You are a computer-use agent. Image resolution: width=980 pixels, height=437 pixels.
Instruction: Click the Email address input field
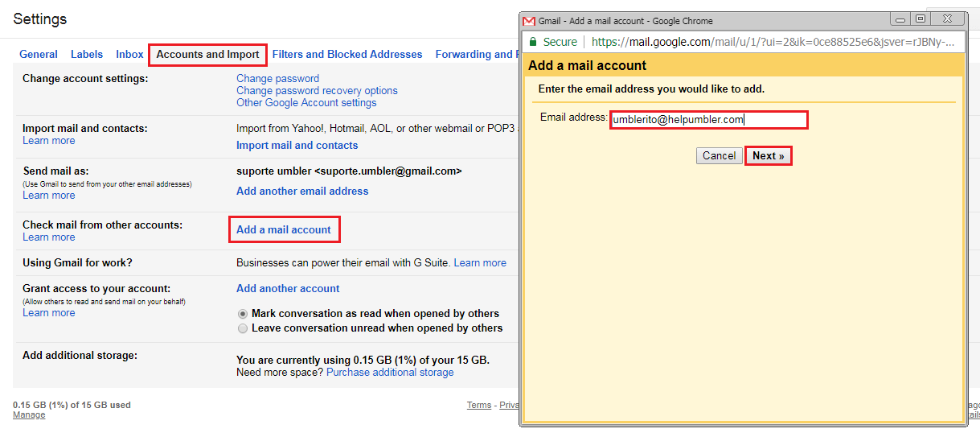pyautogui.click(x=708, y=120)
